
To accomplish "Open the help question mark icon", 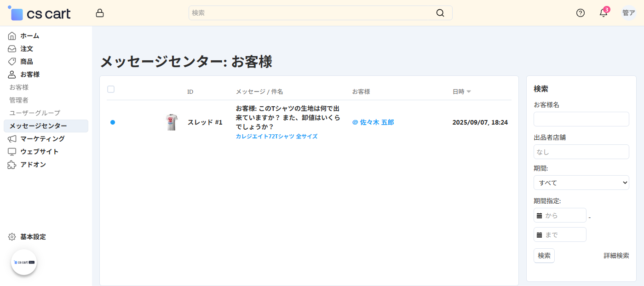I will click(581, 13).
